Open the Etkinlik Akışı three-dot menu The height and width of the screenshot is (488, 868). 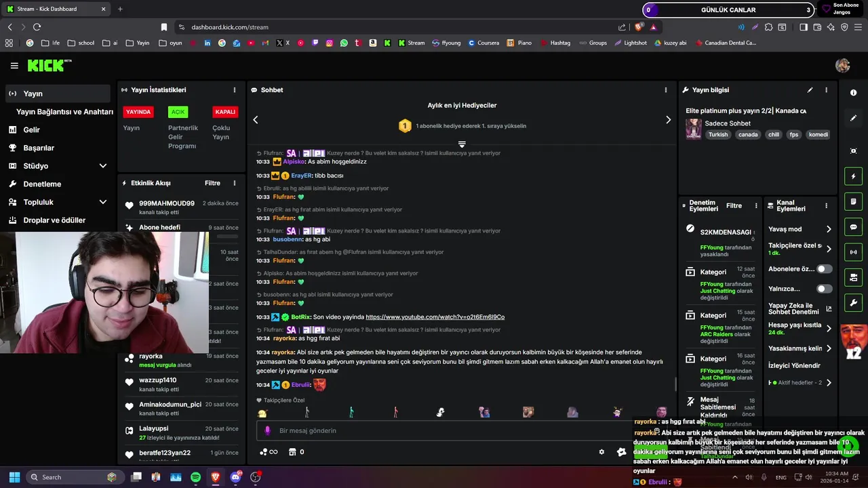point(235,183)
